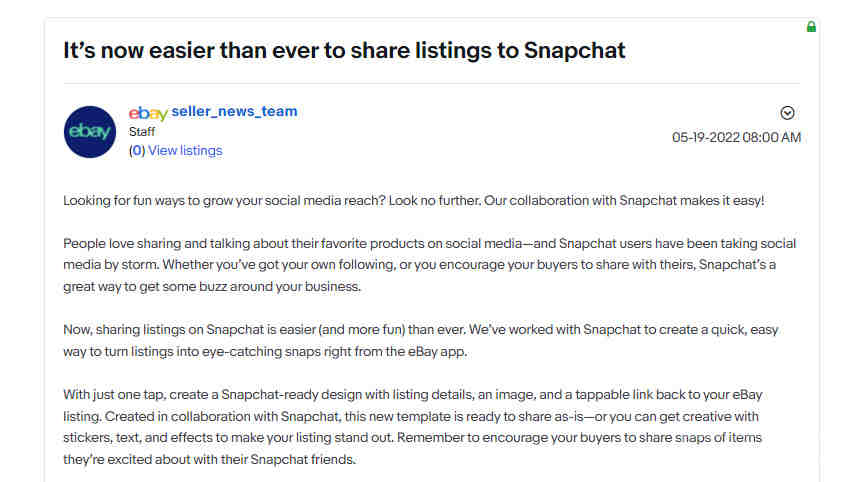
Task: Click the multicolor eBay logo beside username
Action: [x=148, y=113]
